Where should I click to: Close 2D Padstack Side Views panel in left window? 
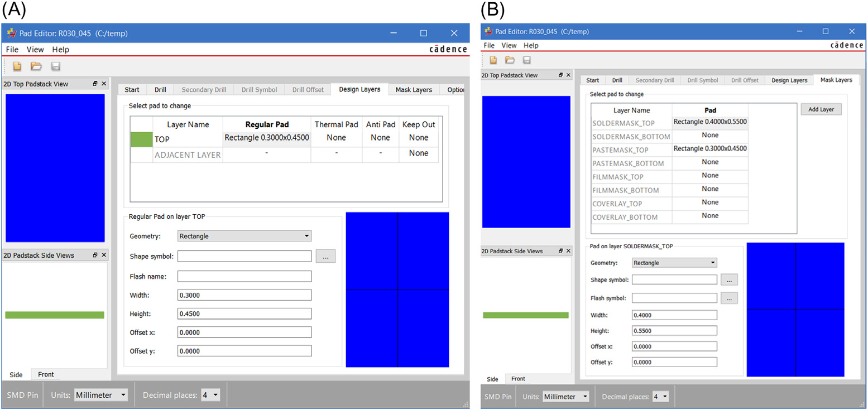103,255
